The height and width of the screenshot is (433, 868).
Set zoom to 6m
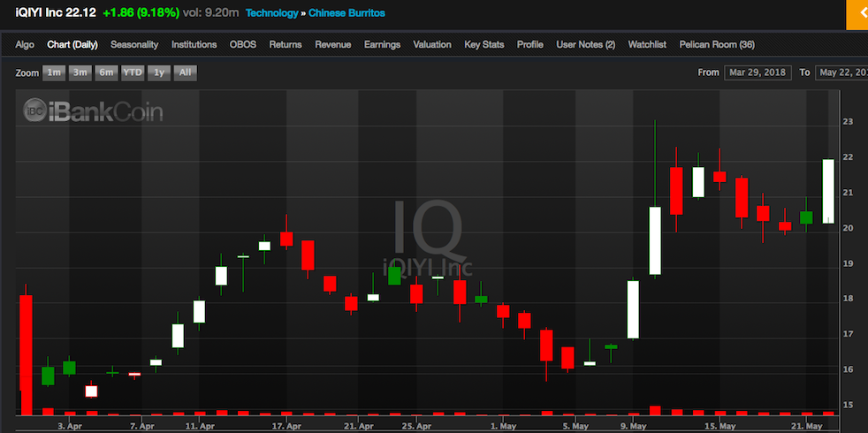[106, 72]
